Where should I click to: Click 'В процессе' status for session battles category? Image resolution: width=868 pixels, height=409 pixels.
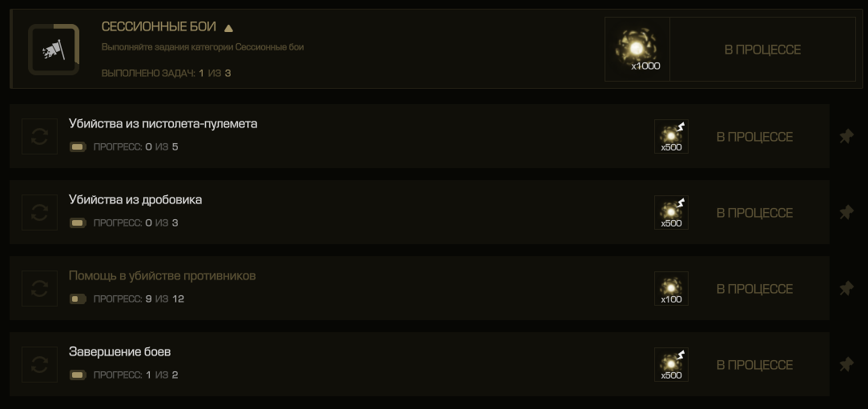click(x=762, y=50)
